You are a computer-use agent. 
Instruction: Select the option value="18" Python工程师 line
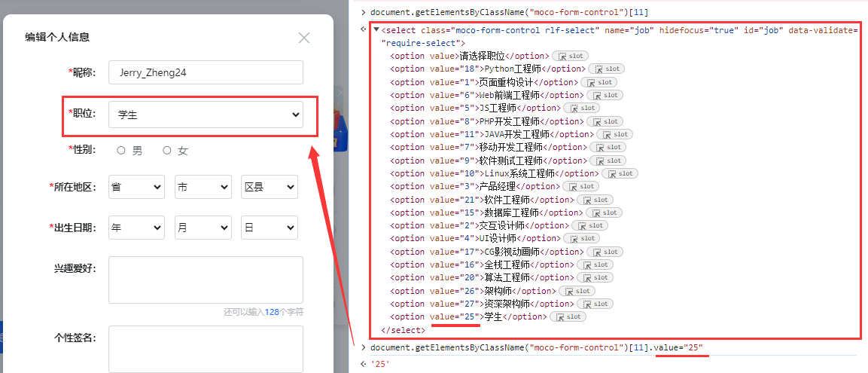point(488,69)
